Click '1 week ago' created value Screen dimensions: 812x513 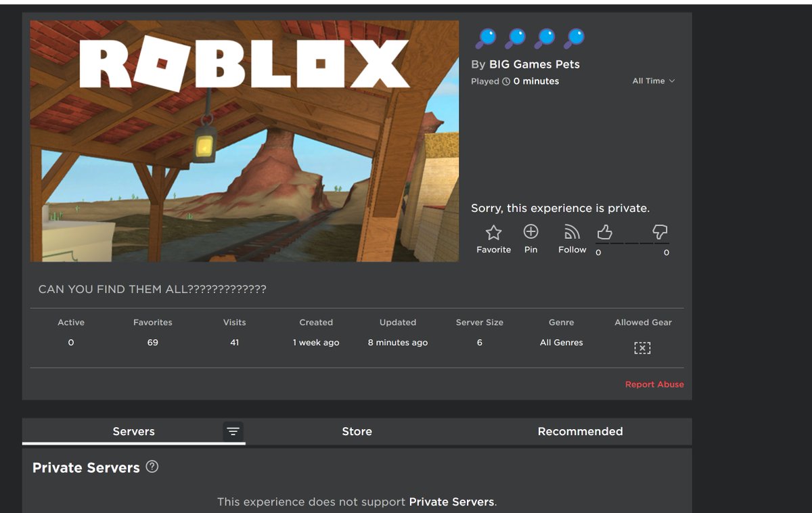(x=316, y=342)
